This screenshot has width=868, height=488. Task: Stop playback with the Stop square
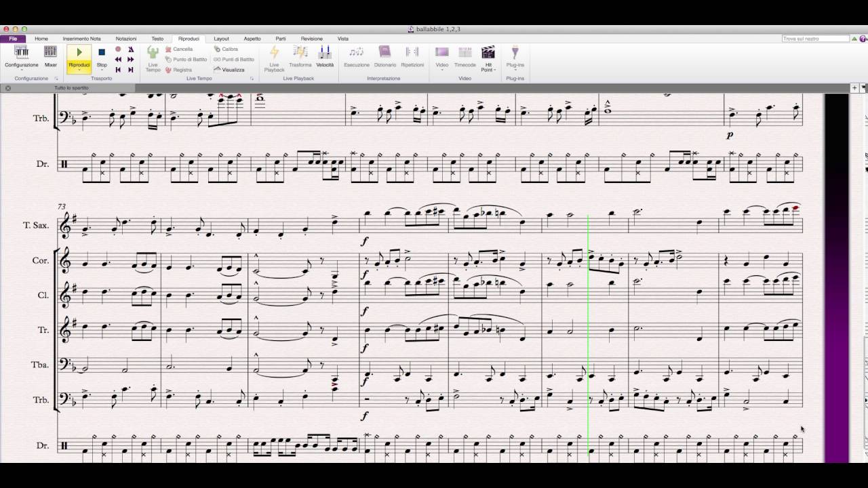click(x=102, y=52)
